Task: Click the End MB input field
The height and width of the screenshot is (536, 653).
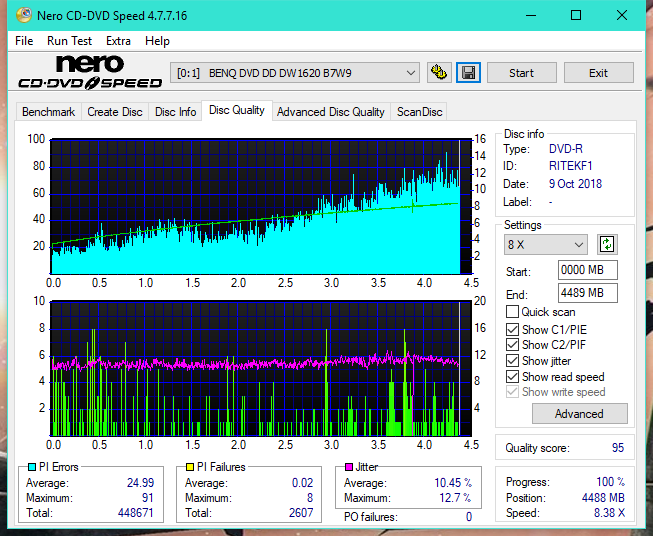Action: [x=588, y=293]
